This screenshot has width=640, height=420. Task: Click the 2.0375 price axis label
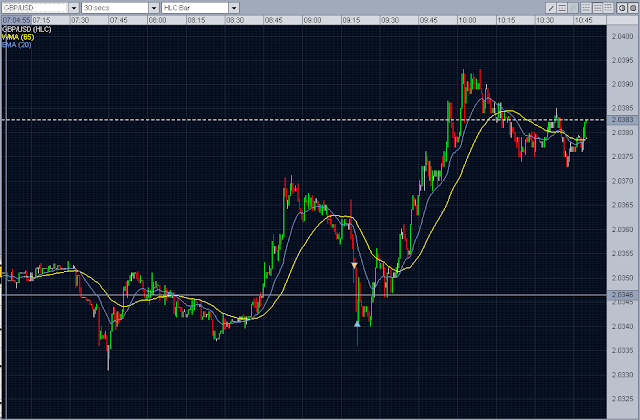(622, 156)
